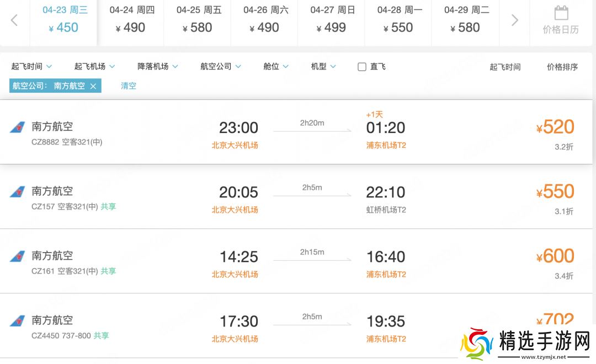Click the next dates right arrow

514,20
